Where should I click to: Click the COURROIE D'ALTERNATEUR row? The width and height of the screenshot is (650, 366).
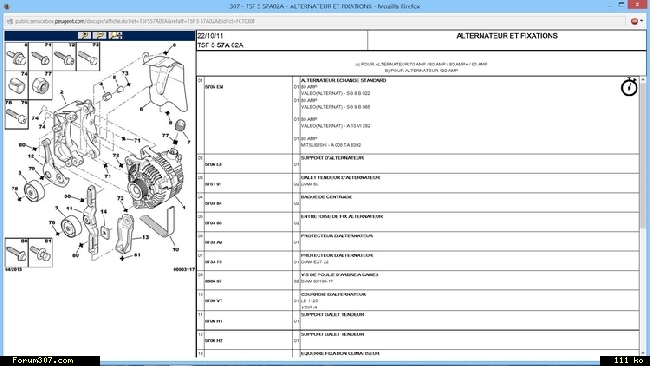418,301
